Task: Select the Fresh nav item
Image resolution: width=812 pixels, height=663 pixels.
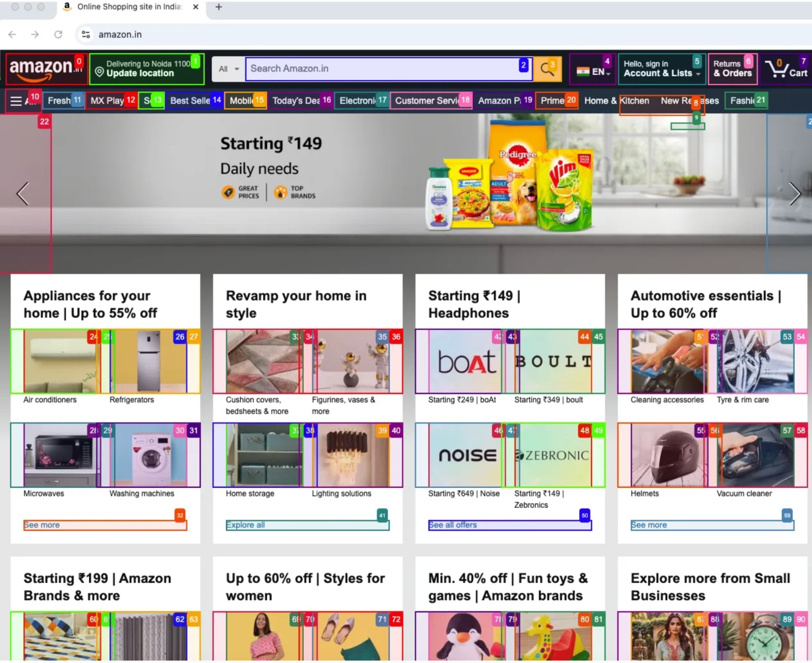Action: (64, 101)
